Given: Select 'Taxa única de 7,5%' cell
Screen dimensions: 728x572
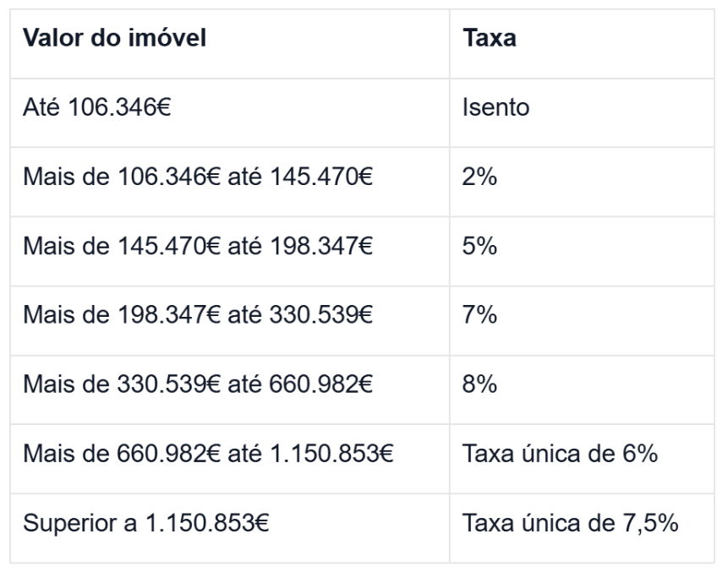Looking at the screenshot, I should point(582,528).
